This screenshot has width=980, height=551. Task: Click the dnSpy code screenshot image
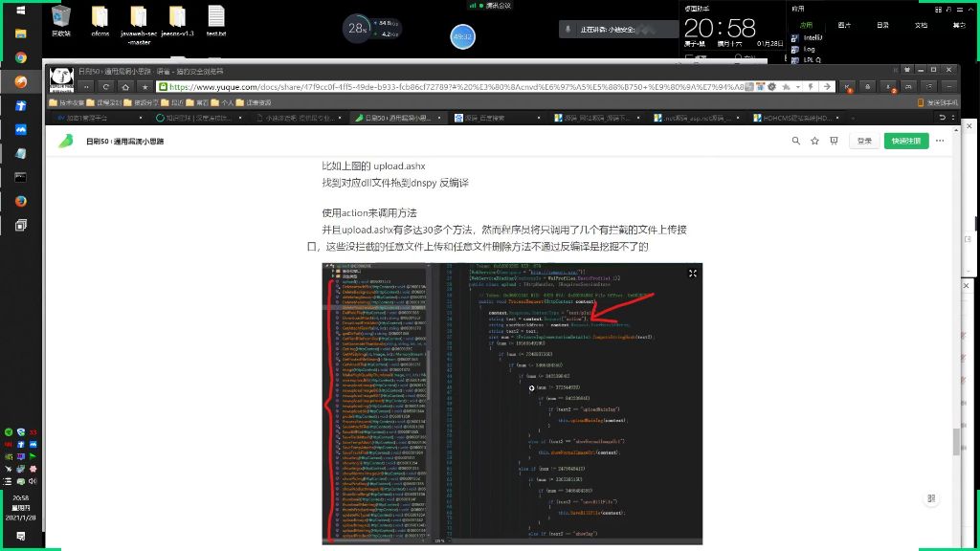[512, 404]
